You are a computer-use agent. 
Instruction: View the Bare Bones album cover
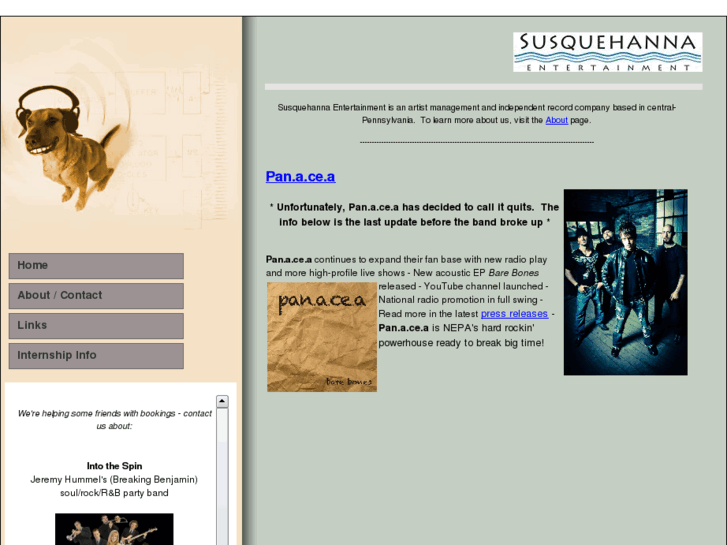[322, 337]
